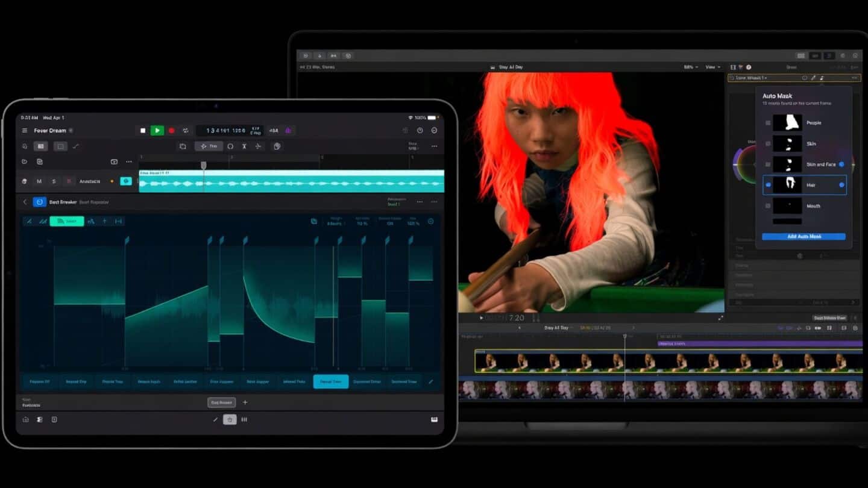
Task: Stop playback with the white square button
Action: click(143, 131)
